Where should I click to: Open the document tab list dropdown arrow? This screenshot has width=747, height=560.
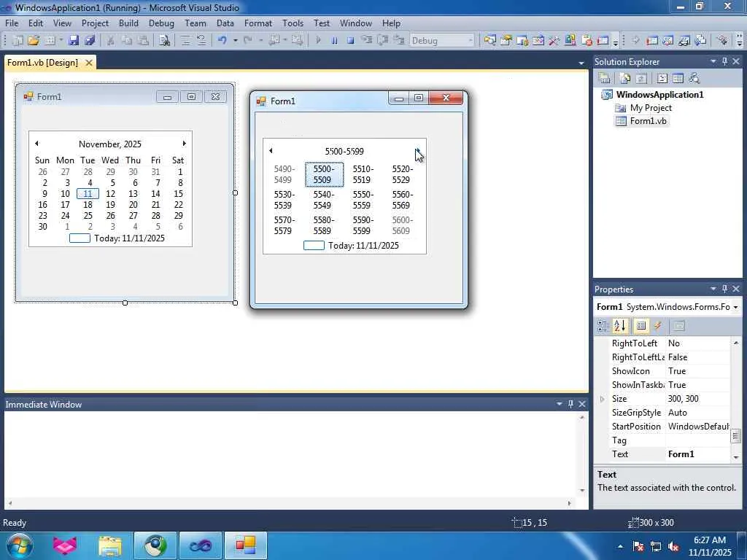[581, 63]
